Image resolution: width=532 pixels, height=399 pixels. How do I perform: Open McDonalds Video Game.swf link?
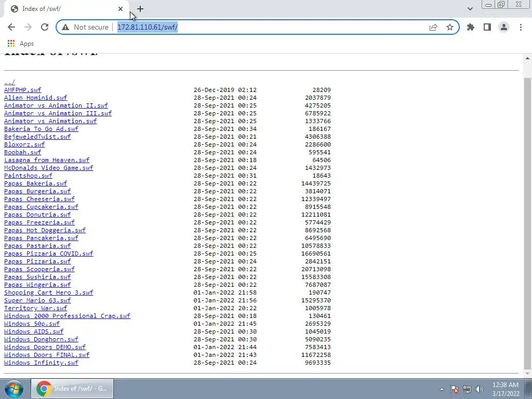click(48, 168)
